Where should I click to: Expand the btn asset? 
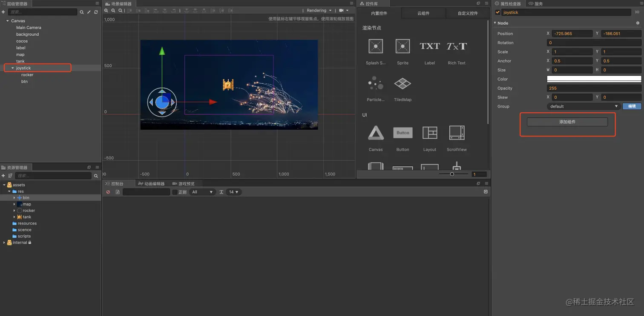[14, 198]
